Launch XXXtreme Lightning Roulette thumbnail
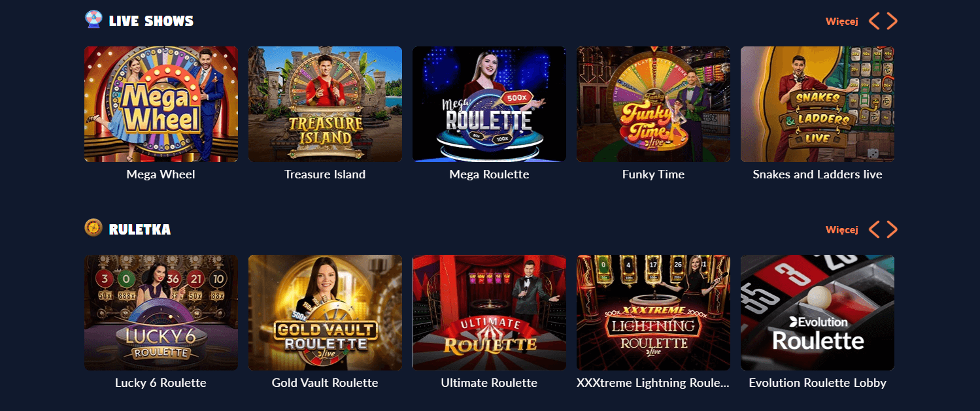 (x=653, y=312)
